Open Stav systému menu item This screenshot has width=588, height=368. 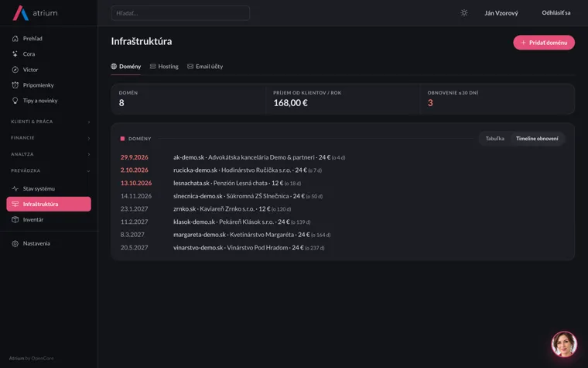tap(49, 188)
